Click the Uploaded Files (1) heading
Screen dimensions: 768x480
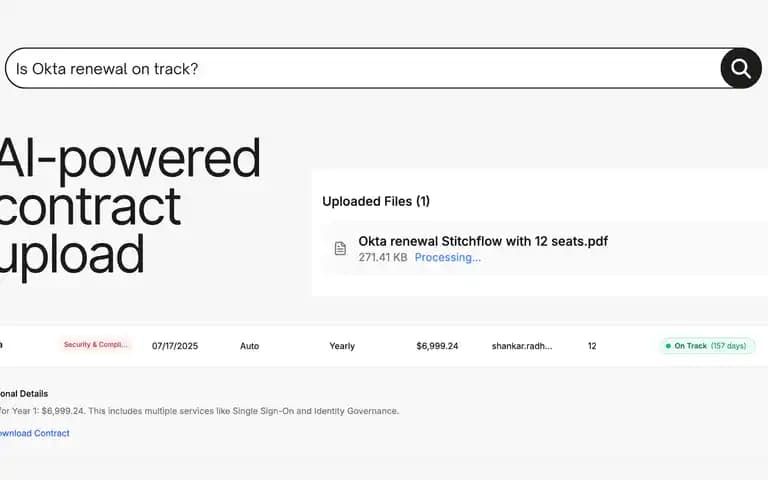coord(376,201)
